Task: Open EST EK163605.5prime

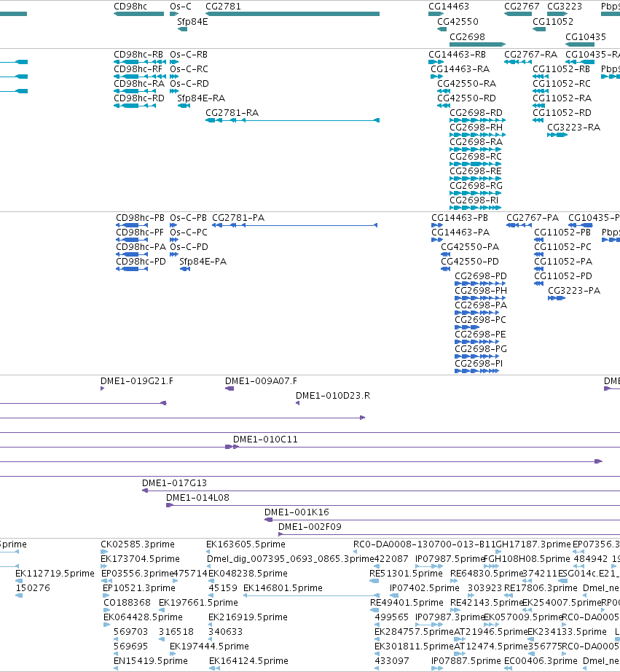Action: (x=246, y=544)
